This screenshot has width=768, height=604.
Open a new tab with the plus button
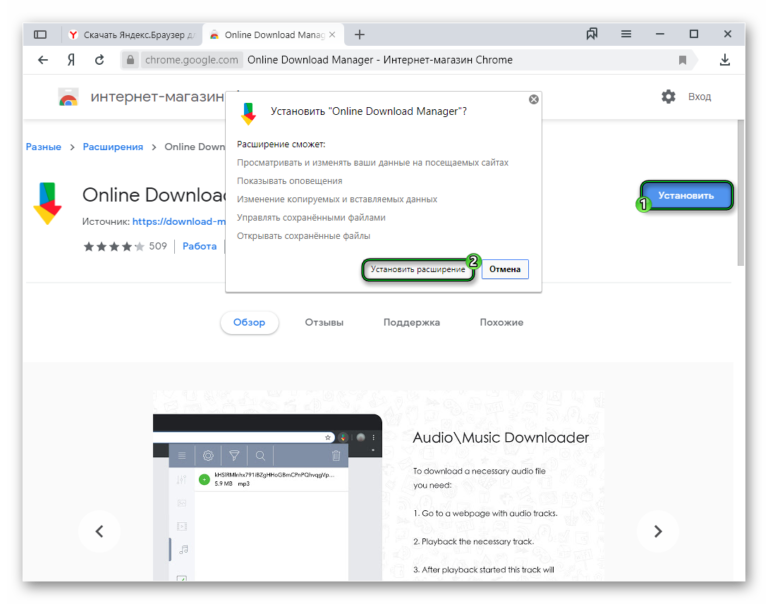pyautogui.click(x=360, y=34)
